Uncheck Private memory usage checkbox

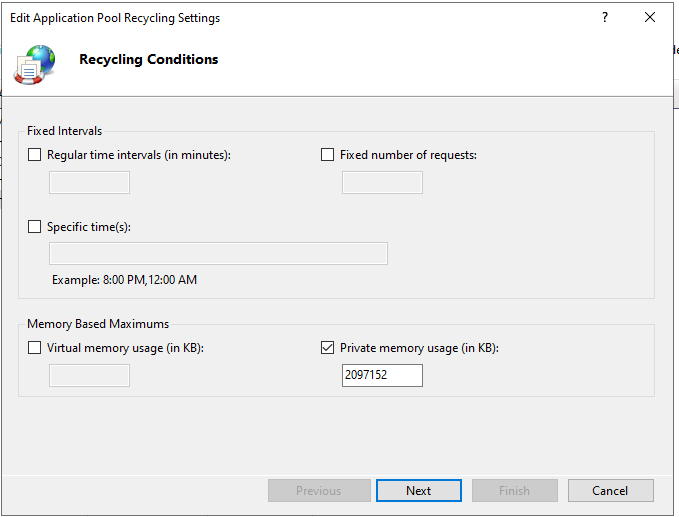pyautogui.click(x=327, y=348)
